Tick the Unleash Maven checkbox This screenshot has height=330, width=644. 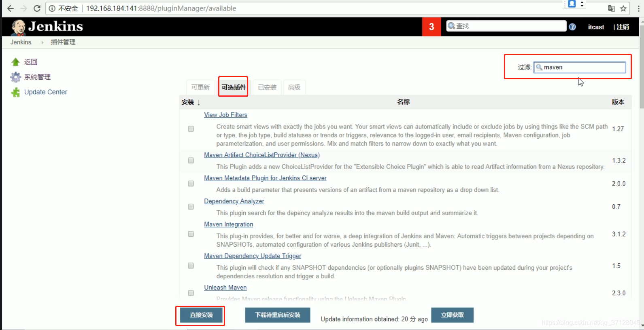pos(191,293)
